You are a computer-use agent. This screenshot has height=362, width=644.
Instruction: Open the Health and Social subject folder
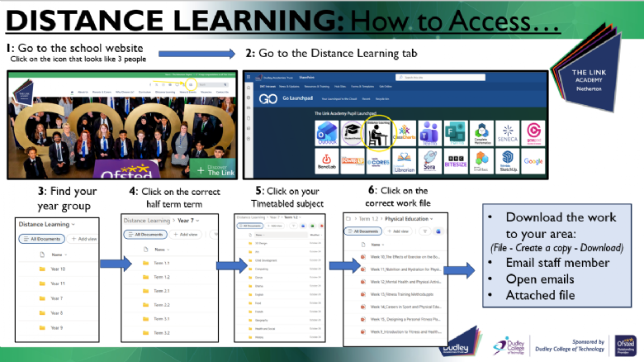coord(265,329)
